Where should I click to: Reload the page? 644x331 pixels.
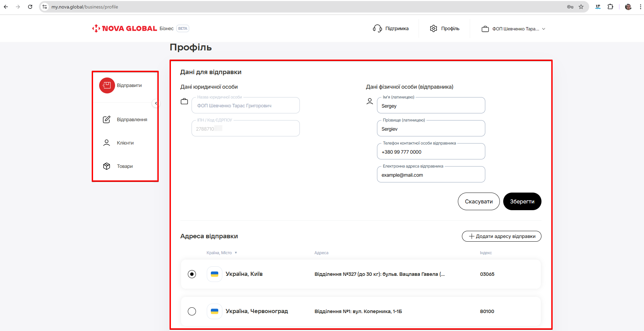click(x=30, y=7)
